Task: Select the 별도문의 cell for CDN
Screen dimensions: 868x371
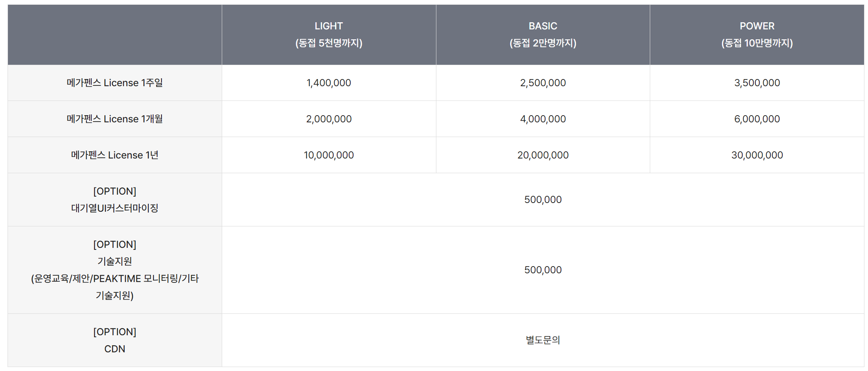Action: click(543, 340)
